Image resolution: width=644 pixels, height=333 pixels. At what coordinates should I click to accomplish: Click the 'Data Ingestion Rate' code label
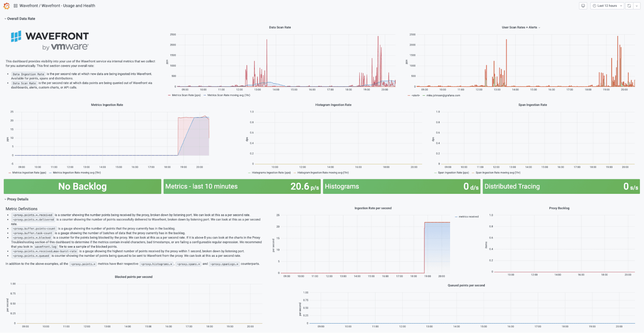click(28, 74)
